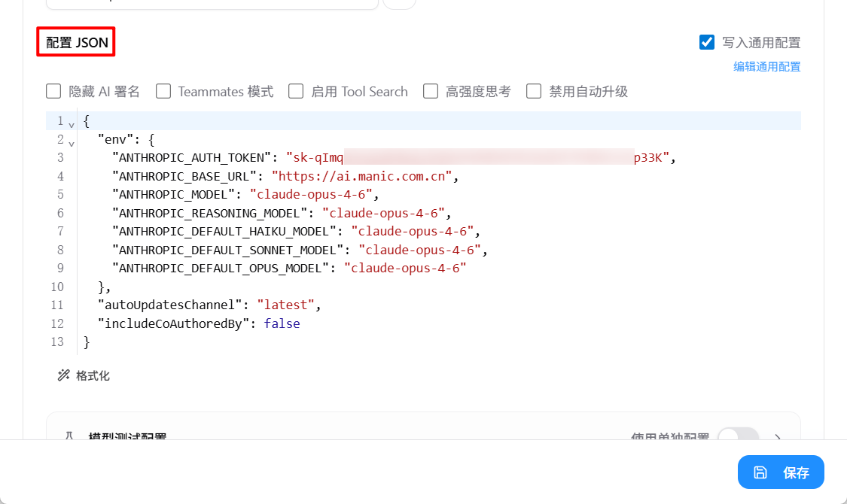Enable the 隐藏 AI 署名 checkbox
Screen dimensions: 847x504
click(x=53, y=91)
